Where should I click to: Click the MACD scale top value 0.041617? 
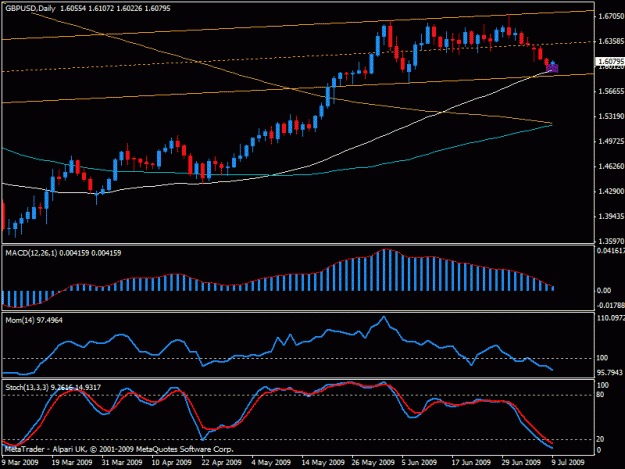611,251
